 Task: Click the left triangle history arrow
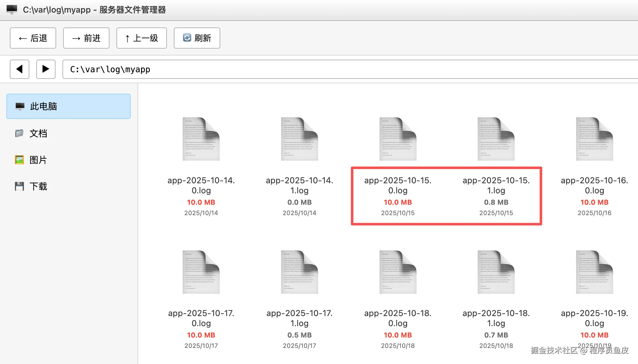click(20, 69)
